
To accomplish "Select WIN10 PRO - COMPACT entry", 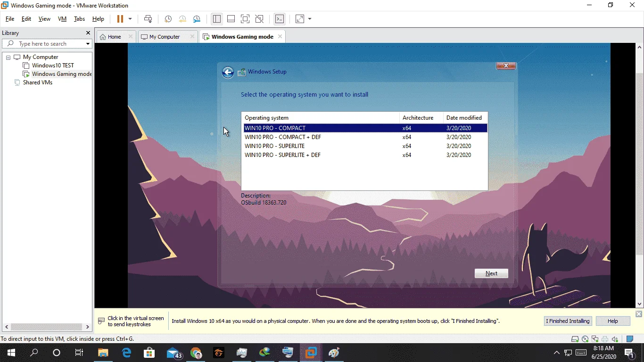I will coord(365,128).
